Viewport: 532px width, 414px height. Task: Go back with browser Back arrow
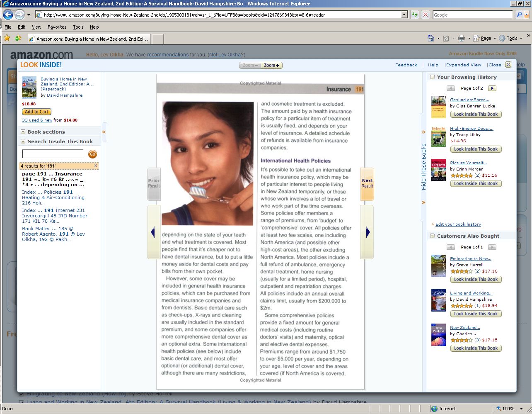[8, 15]
